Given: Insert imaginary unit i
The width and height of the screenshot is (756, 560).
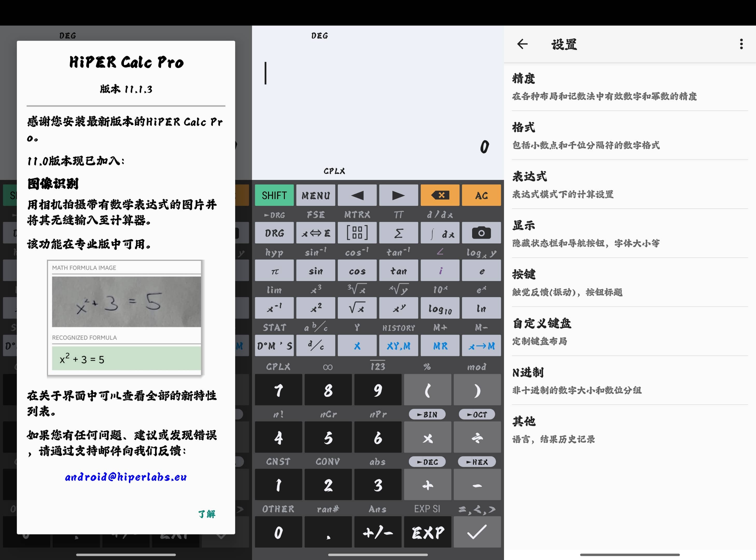Looking at the screenshot, I should pyautogui.click(x=440, y=270).
